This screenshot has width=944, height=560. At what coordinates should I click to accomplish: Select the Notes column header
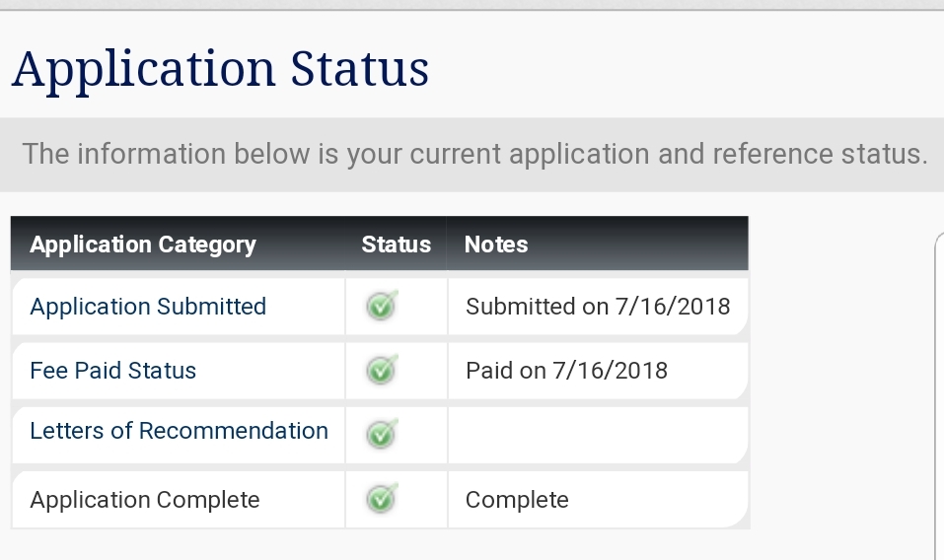tap(496, 245)
